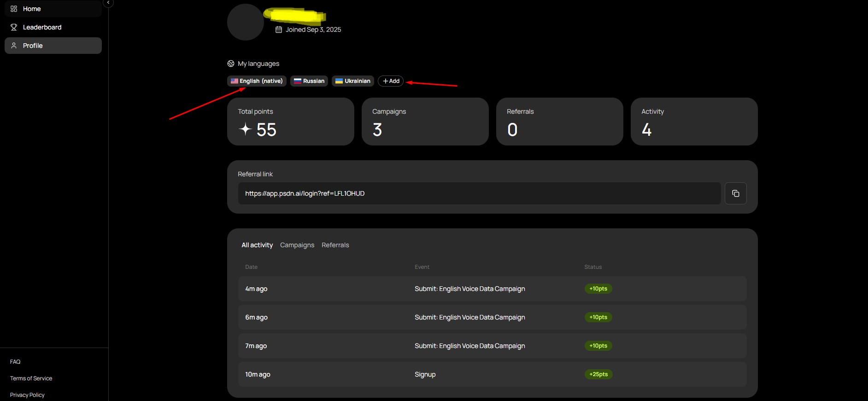Add a new language with Add button
The height and width of the screenshot is (401, 868).
(391, 81)
